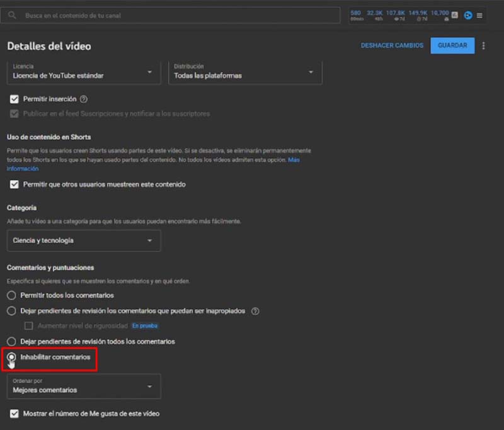This screenshot has width=504, height=430.
Task: Open the Licencia dropdown
Action: point(84,72)
